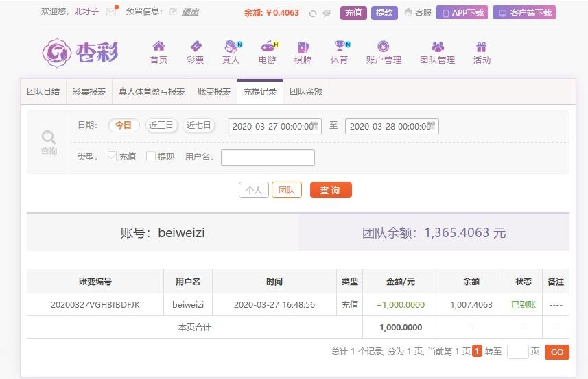The image size is (588, 379).
Task: Open the 账户管理 account icon
Action: 384,47
